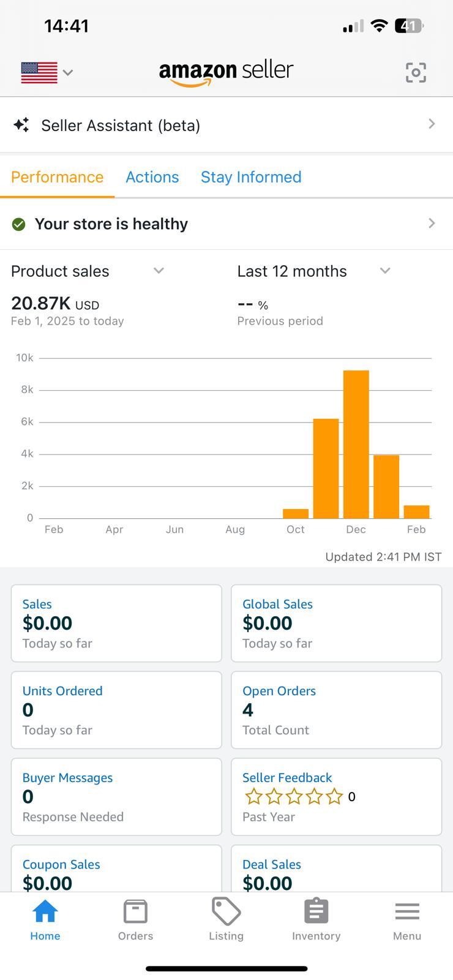Viewport: 453px width, 980px height.
Task: Open the Listing tag icon
Action: [226, 912]
